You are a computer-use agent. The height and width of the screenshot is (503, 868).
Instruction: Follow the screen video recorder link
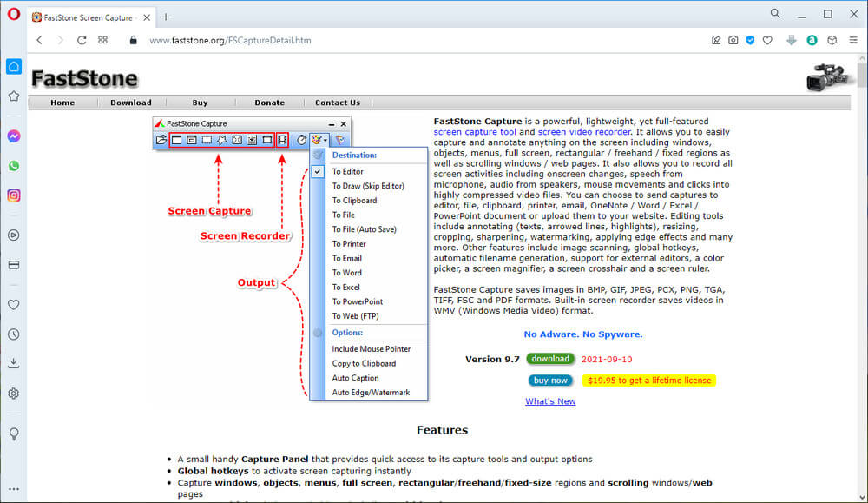(584, 132)
